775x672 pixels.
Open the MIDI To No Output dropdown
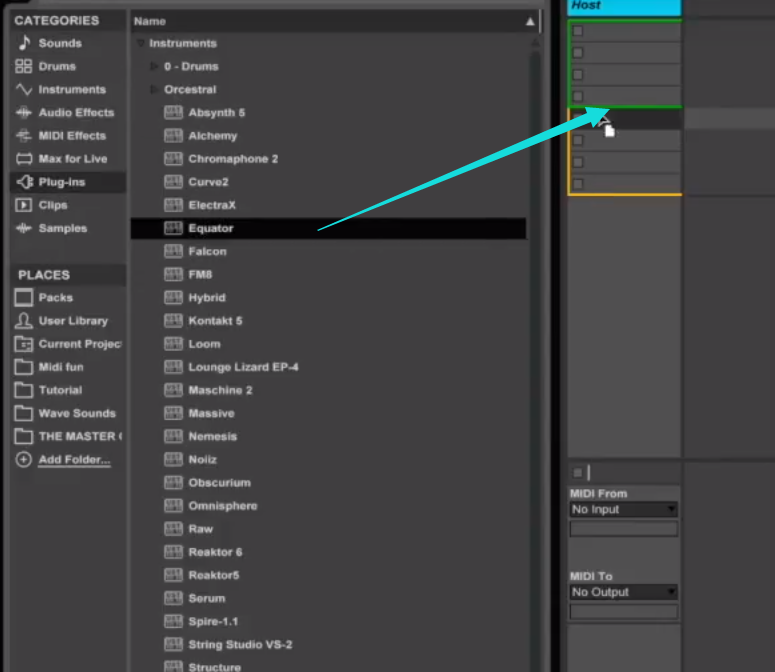pos(624,592)
